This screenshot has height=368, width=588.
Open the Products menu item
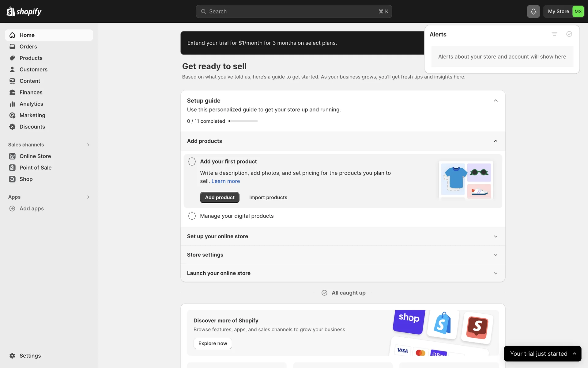pyautogui.click(x=31, y=58)
